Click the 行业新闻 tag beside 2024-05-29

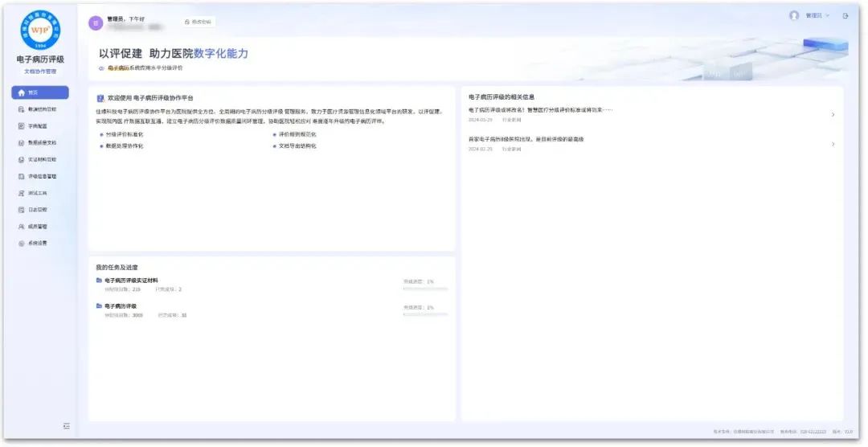[511, 120]
